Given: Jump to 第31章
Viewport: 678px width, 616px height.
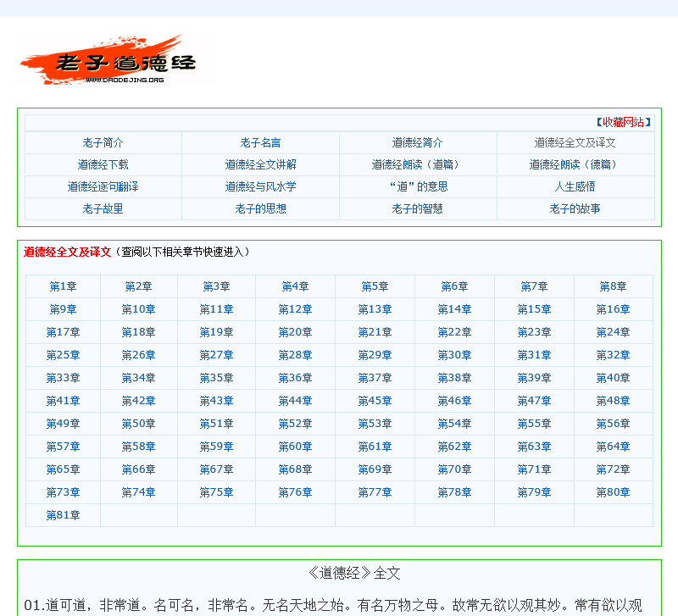Looking at the screenshot, I should (x=534, y=355).
